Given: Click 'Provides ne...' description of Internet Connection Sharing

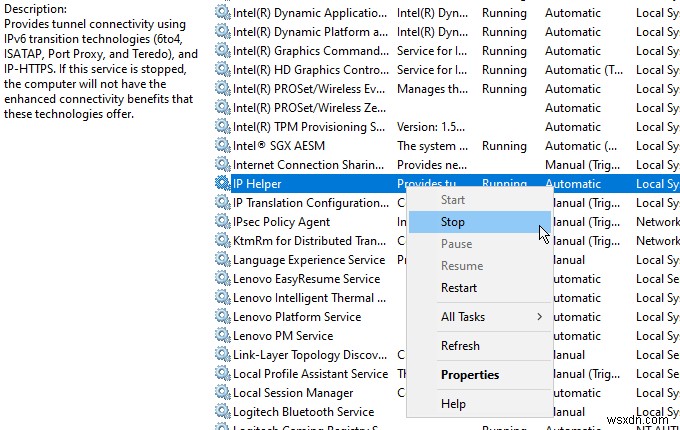Looking at the screenshot, I should [432, 165].
